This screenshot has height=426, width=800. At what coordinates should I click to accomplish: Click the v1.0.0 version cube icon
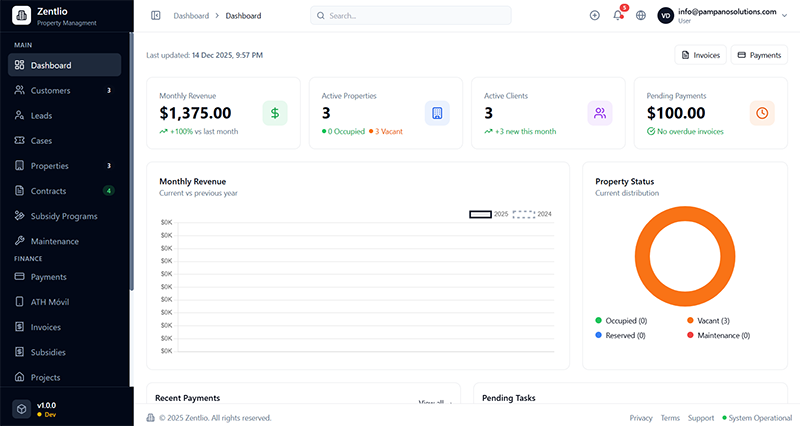point(21,409)
